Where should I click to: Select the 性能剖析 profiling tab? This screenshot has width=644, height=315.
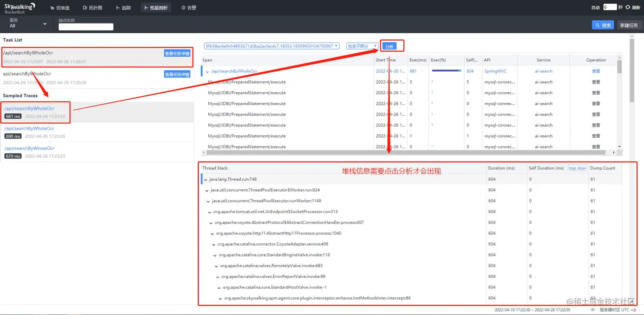tap(156, 8)
